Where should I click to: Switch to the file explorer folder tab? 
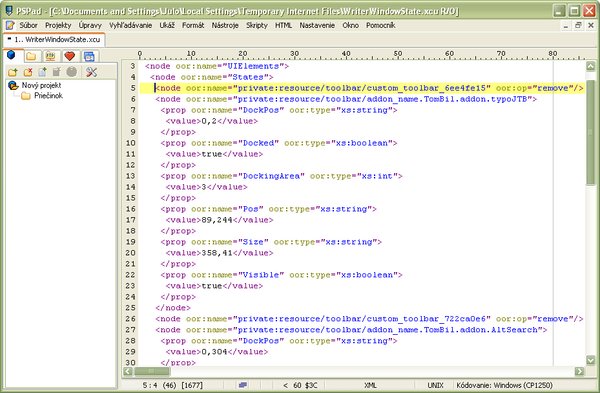click(31, 57)
